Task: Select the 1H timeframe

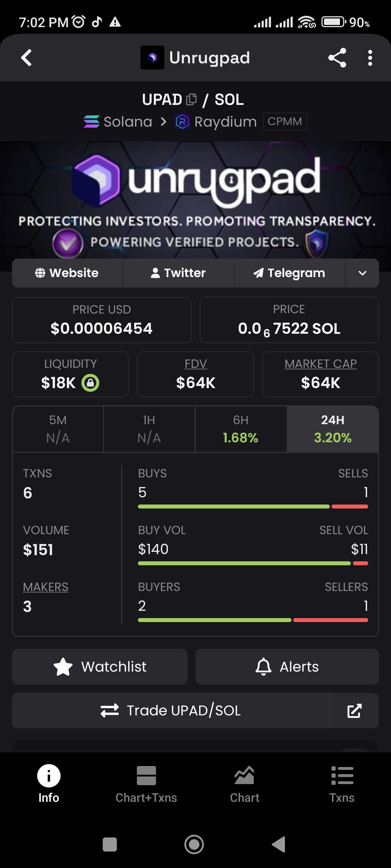Action: [149, 429]
